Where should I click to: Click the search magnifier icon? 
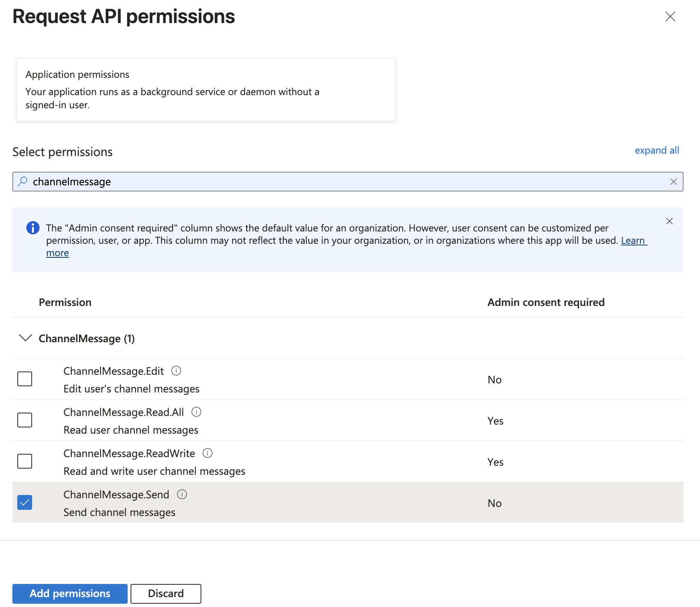(23, 181)
